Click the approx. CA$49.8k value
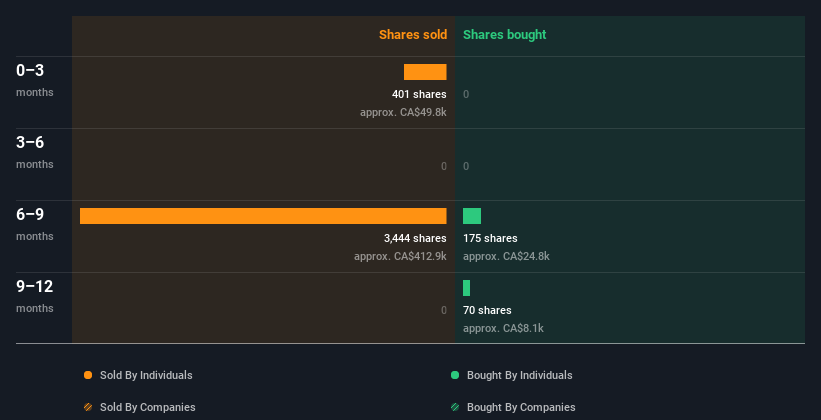821x420 pixels. (403, 113)
